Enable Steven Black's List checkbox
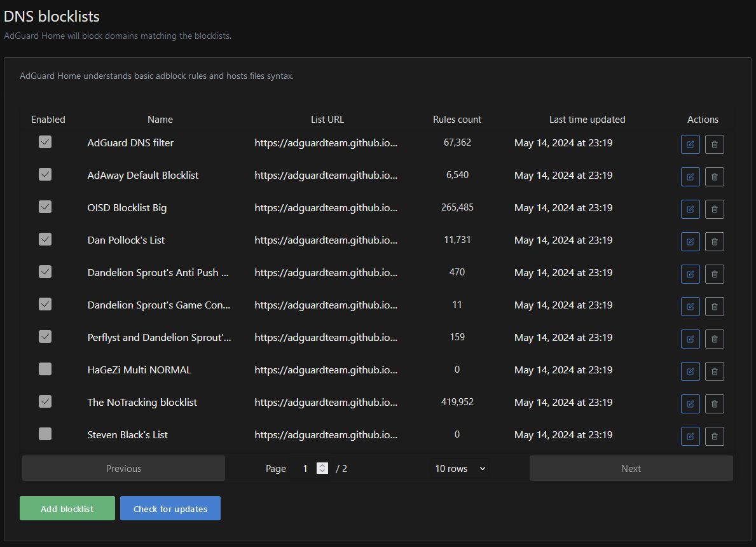 point(45,434)
